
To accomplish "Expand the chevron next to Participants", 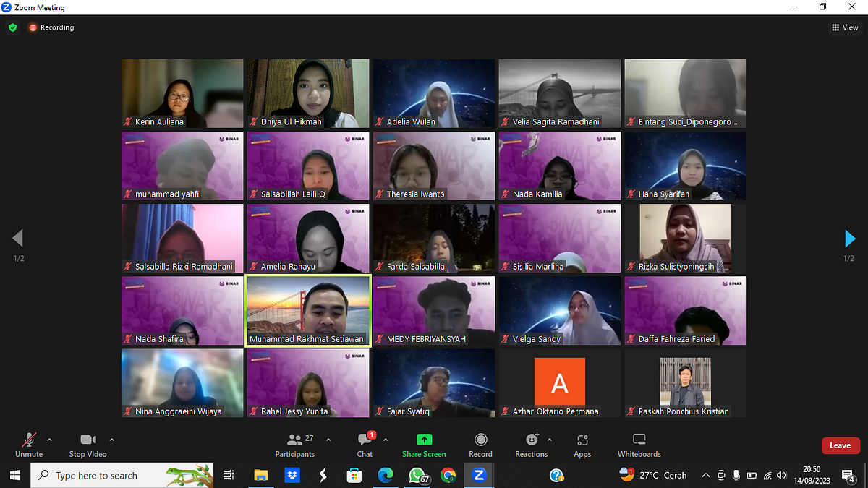I will [x=328, y=440].
